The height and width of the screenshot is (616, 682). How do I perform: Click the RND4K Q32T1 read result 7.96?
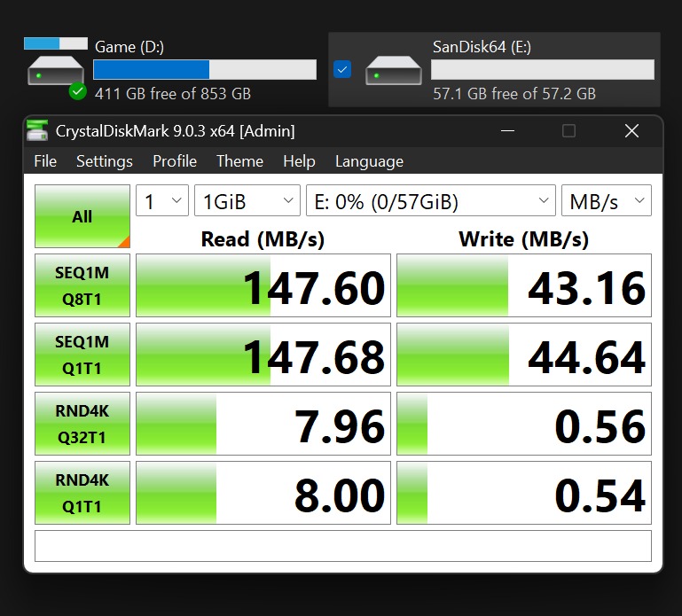[263, 424]
